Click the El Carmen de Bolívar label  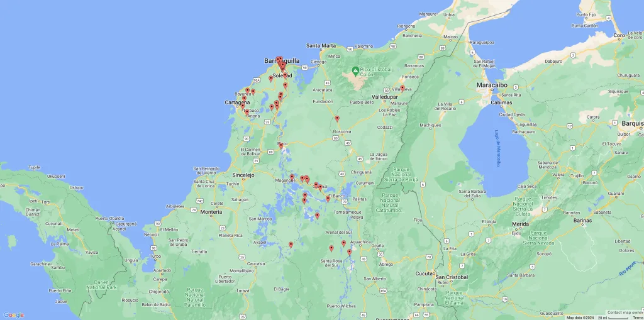point(250,152)
